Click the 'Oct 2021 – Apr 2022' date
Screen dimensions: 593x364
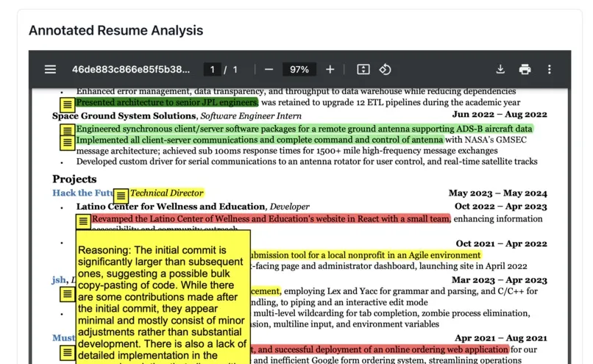coord(501,243)
